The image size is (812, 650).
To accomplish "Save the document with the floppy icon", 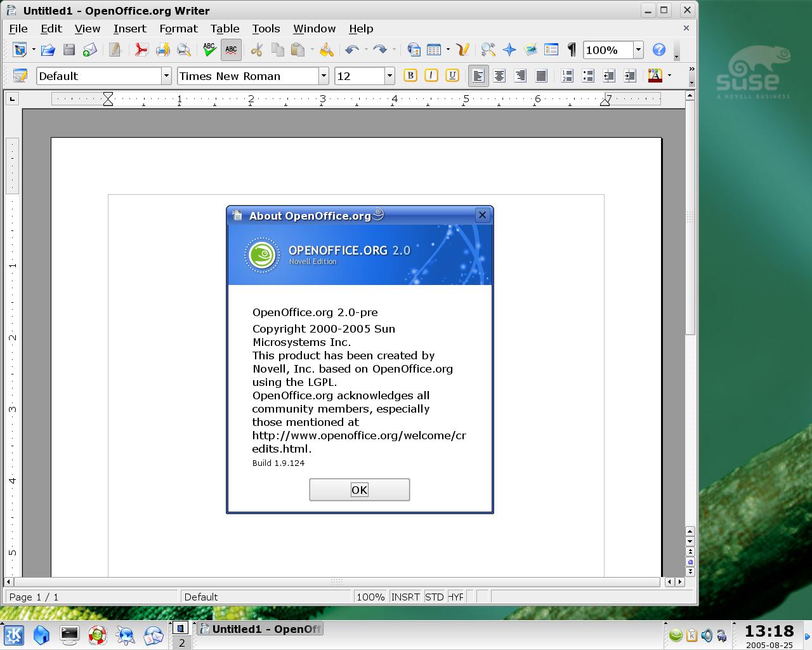I will pos(69,50).
